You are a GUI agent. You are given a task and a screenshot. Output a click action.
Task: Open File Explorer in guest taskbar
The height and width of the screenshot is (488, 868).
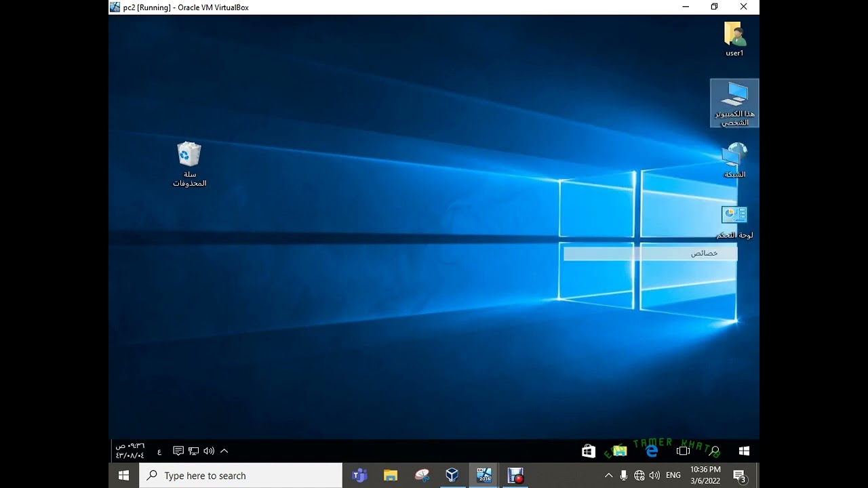620,451
